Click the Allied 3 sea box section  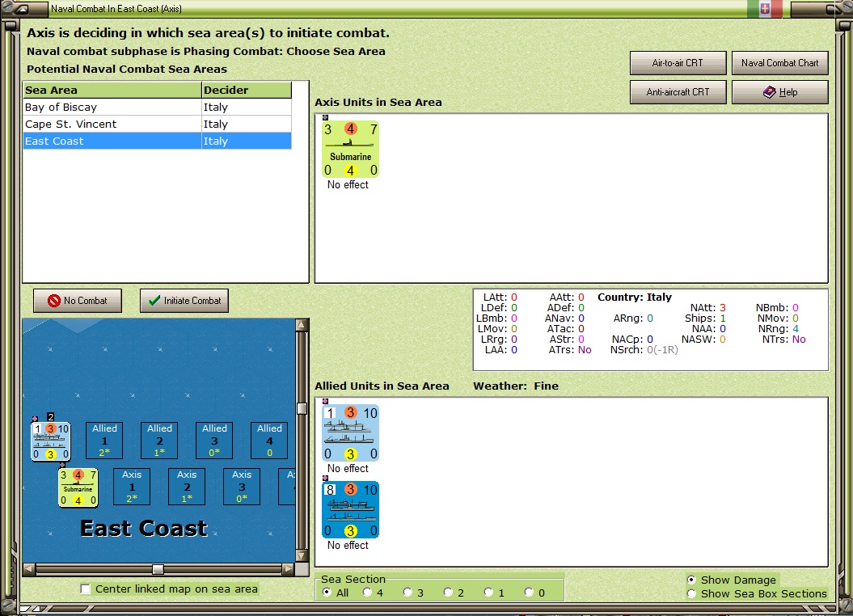214,441
